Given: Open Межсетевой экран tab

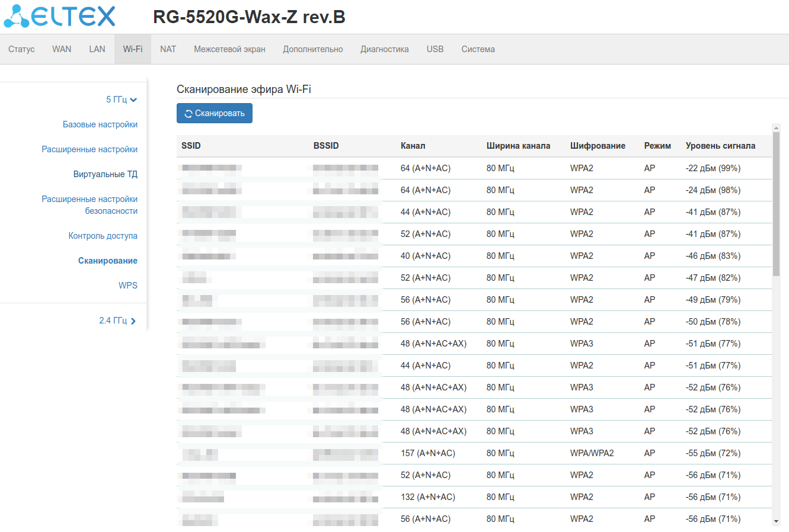Looking at the screenshot, I should (x=229, y=49).
